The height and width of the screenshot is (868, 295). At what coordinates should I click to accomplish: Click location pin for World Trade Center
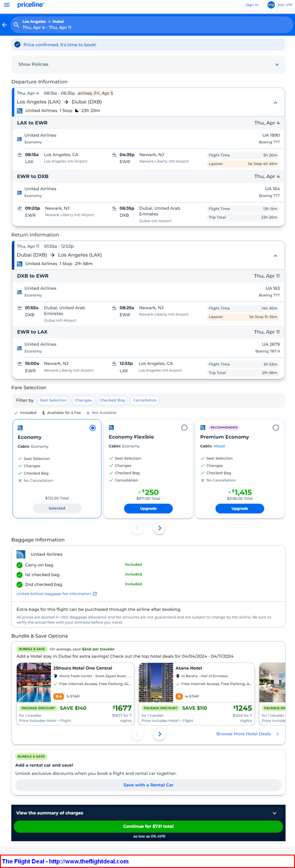coord(56,676)
